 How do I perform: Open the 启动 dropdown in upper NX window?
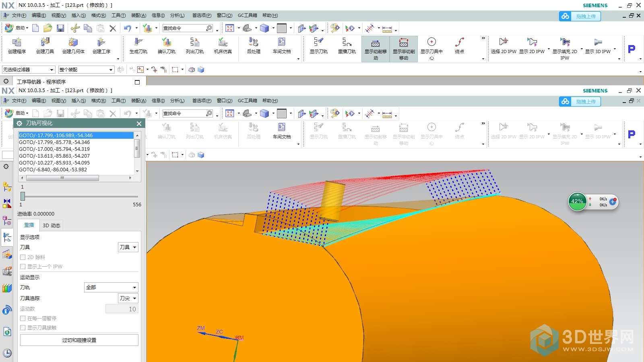(17, 28)
